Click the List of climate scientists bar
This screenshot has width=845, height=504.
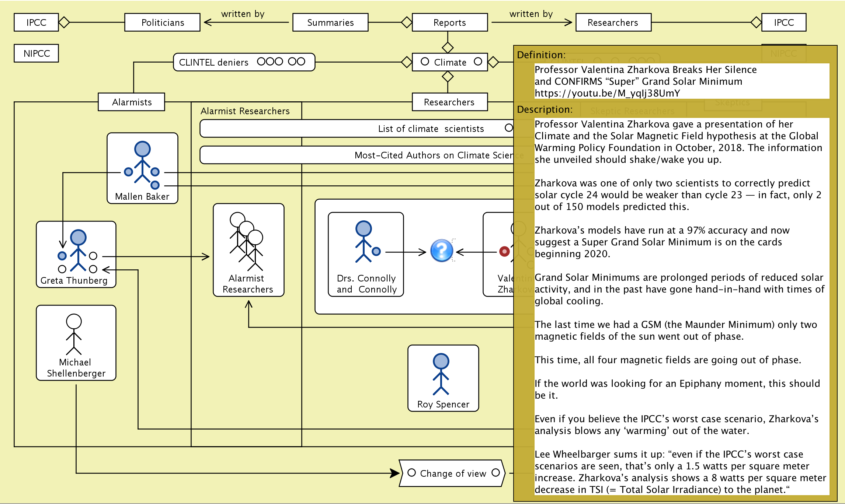point(431,129)
